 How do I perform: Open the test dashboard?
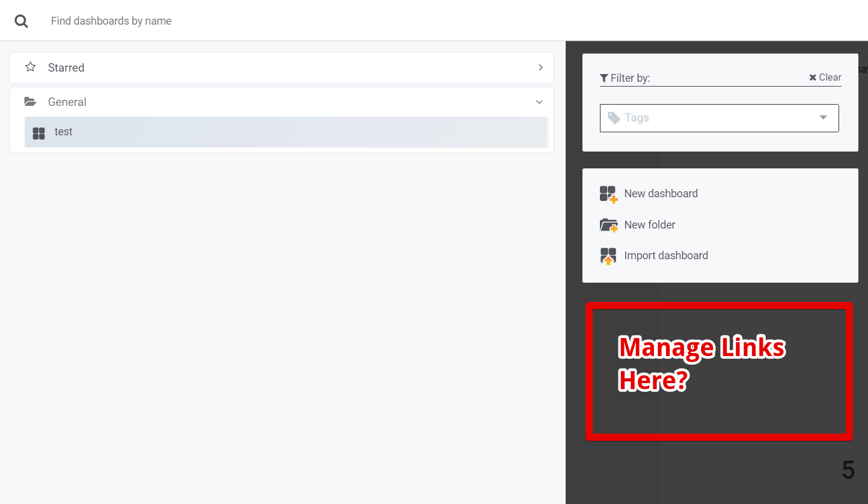click(x=286, y=132)
